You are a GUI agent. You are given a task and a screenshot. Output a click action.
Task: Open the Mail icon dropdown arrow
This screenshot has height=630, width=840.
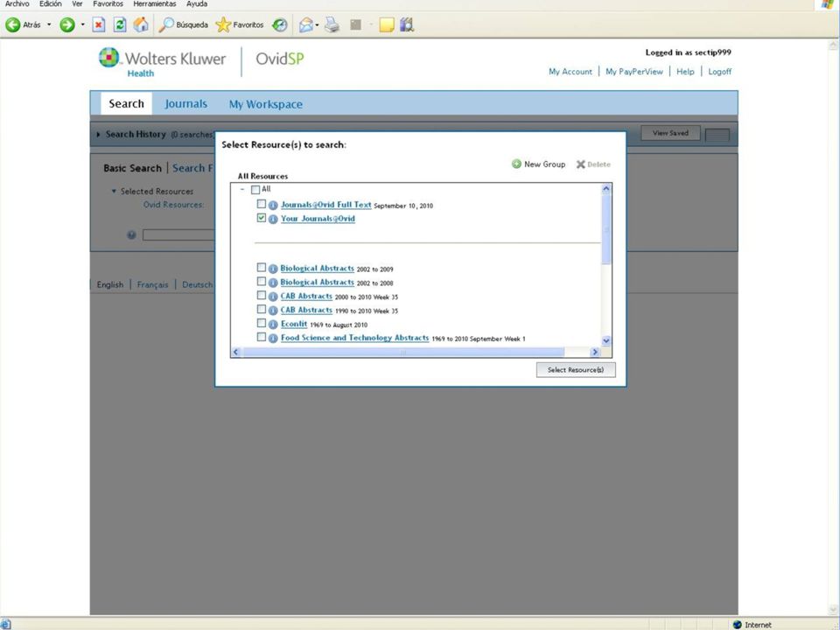pyautogui.click(x=317, y=24)
